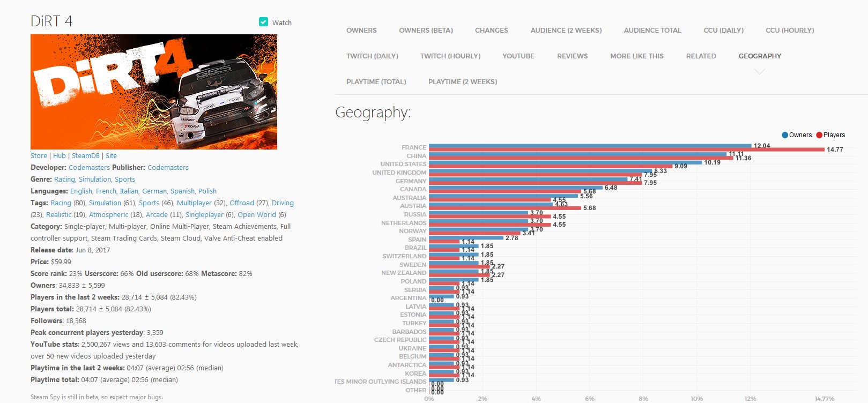Select the German language link
868x403 pixels.
[x=154, y=191]
